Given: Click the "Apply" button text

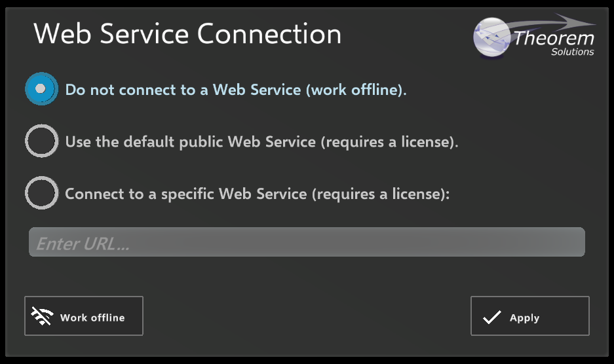Looking at the screenshot, I should pos(524,318).
